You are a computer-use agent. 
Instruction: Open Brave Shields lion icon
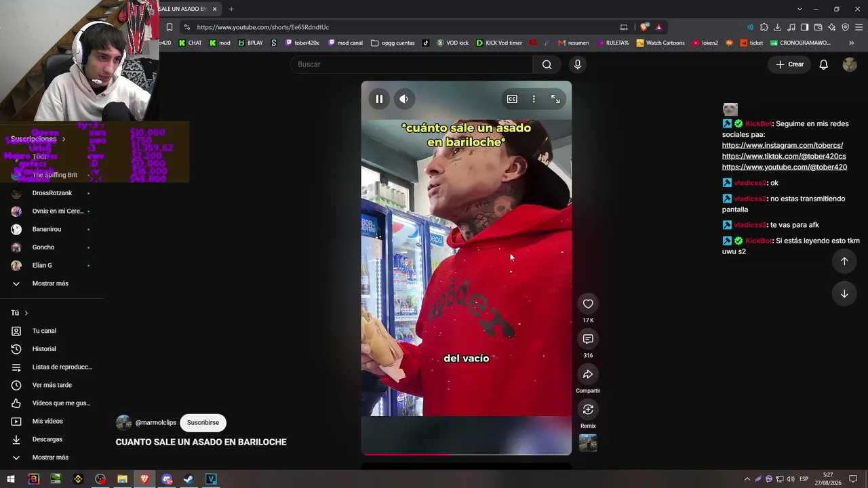click(644, 27)
